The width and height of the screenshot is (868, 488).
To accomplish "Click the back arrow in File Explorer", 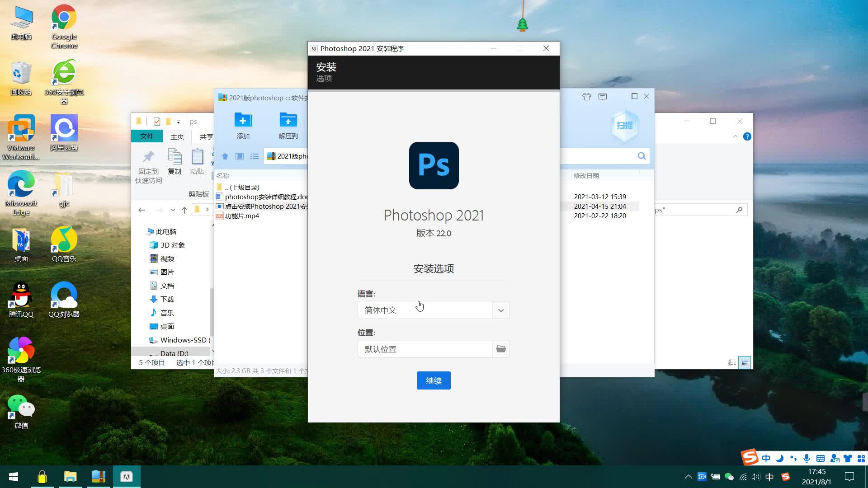I will point(142,210).
